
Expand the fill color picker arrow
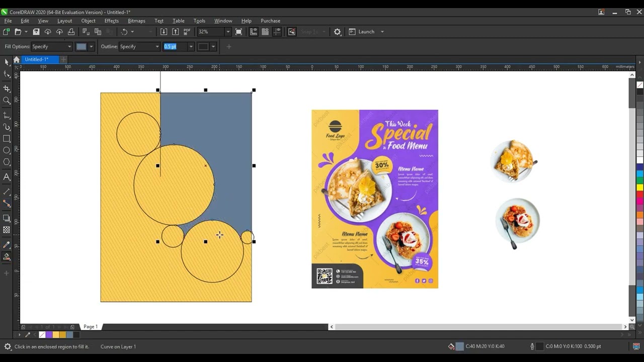91,47
